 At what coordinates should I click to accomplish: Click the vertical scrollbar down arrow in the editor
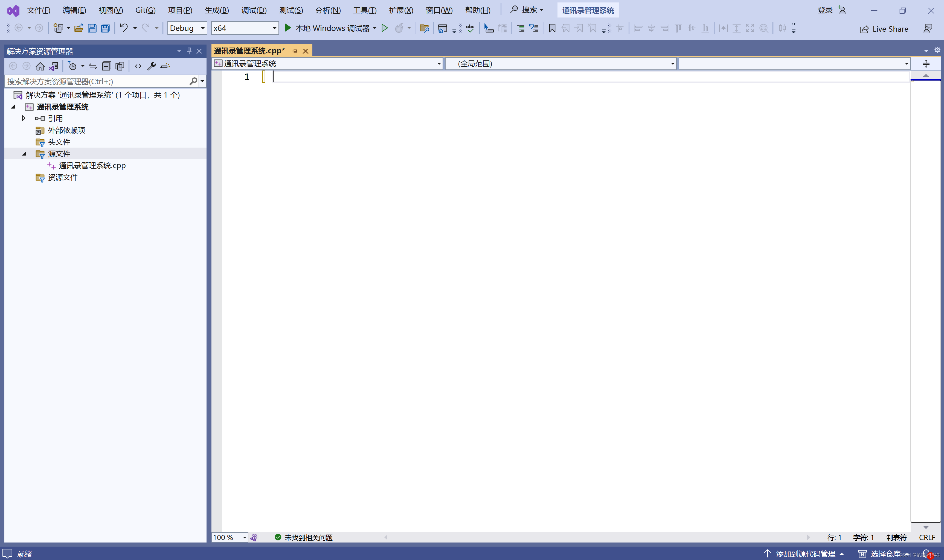(926, 527)
